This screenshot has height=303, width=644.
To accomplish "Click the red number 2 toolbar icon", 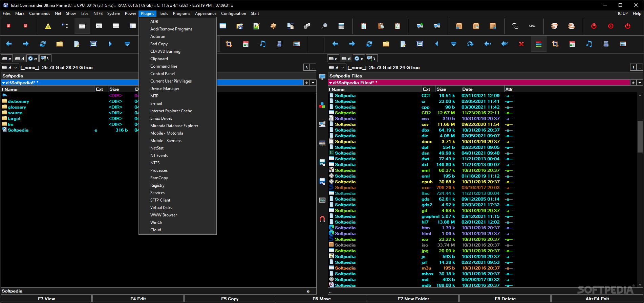I will (x=25, y=26).
